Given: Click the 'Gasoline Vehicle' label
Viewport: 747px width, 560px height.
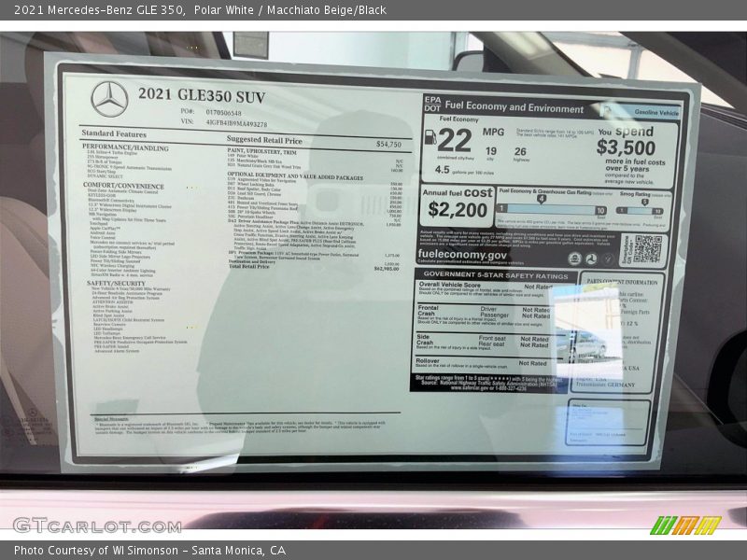Looking at the screenshot, I should (x=656, y=112).
